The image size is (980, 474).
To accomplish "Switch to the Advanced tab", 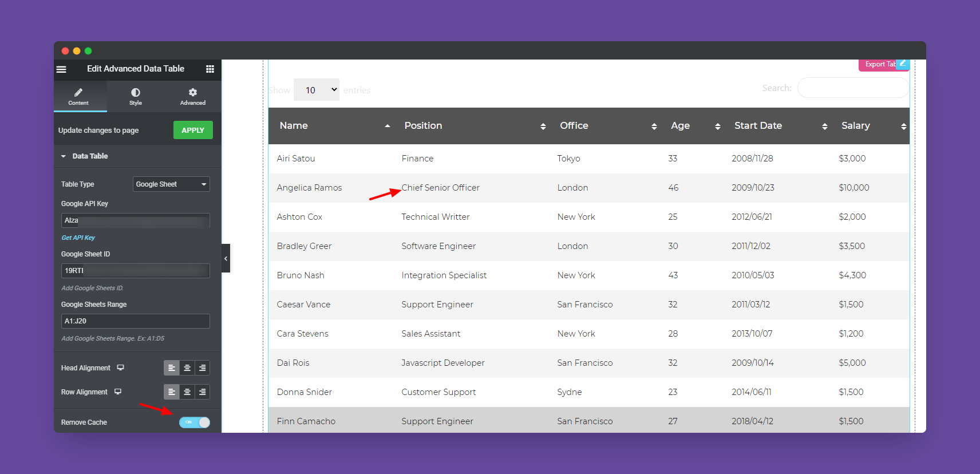I will (193, 96).
